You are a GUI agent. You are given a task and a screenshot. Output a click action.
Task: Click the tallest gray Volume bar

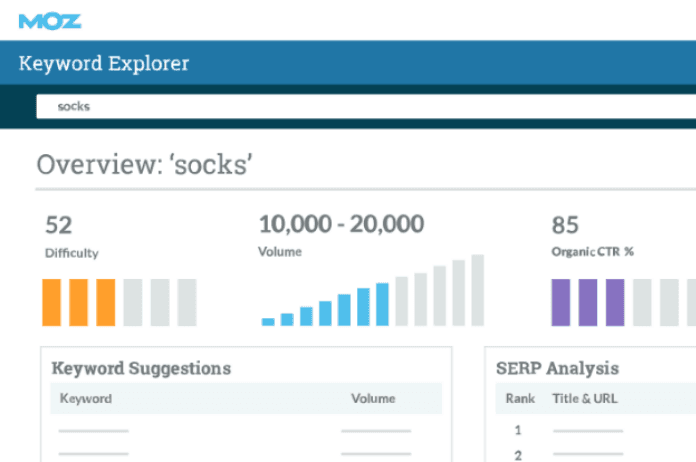[x=478, y=290]
